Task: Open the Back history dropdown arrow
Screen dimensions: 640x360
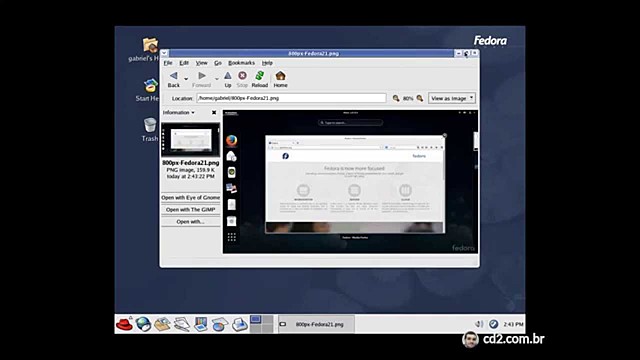Action: [186, 78]
